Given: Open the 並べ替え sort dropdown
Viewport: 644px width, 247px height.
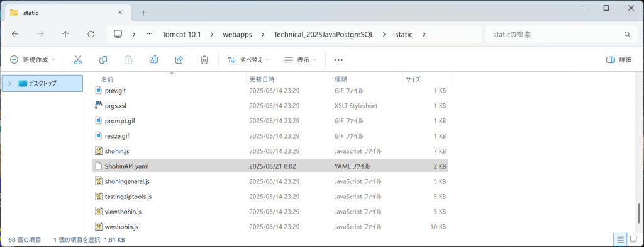Looking at the screenshot, I should pyautogui.click(x=248, y=60).
